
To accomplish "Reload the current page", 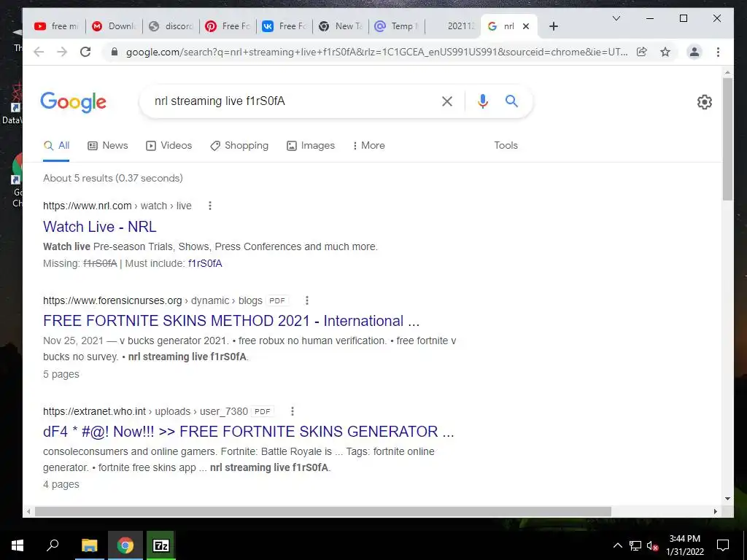I will 85,52.
